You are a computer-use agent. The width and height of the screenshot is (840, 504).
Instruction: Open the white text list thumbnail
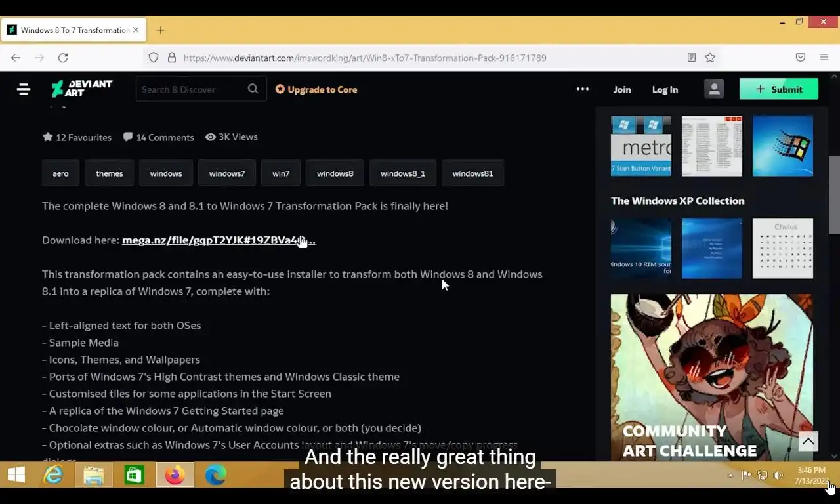pyautogui.click(x=712, y=146)
